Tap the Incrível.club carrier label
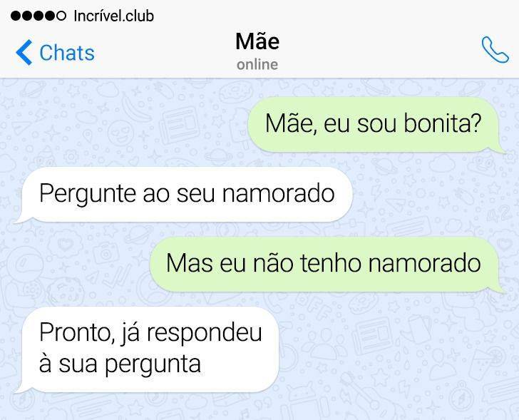The width and height of the screenshot is (519, 420). (113, 16)
